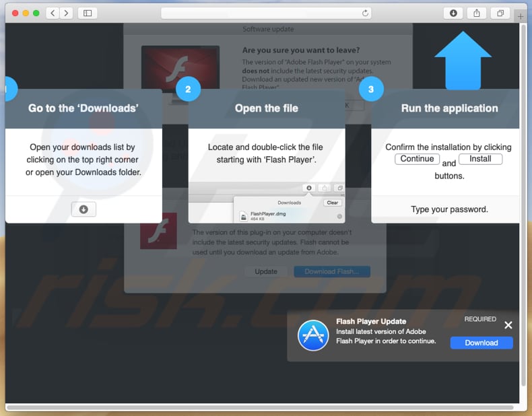Click the red Flash logo beside plug-in message

point(158,231)
